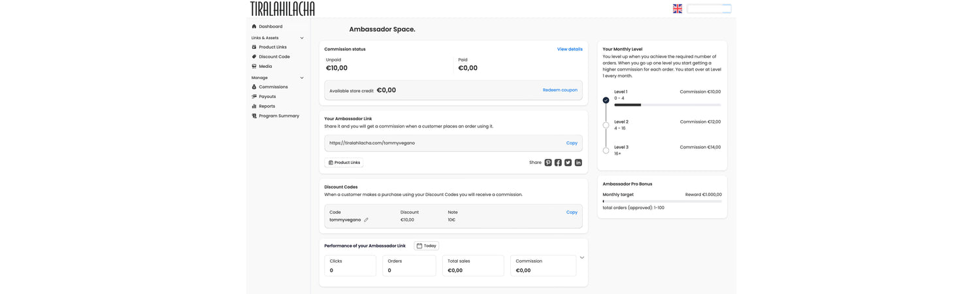The height and width of the screenshot is (294, 980).
Task: Open Discount Code in sidebar
Action: tap(274, 57)
